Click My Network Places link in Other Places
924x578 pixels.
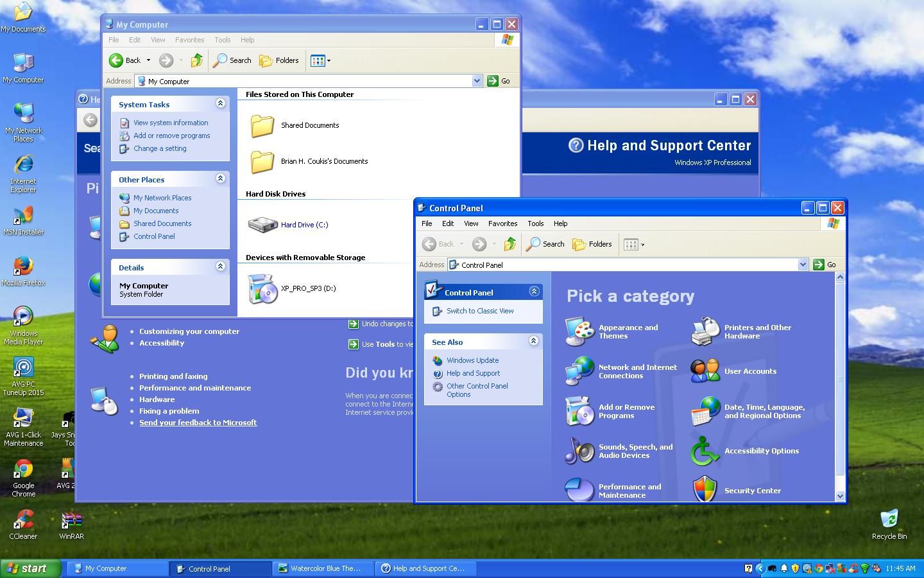tap(162, 198)
